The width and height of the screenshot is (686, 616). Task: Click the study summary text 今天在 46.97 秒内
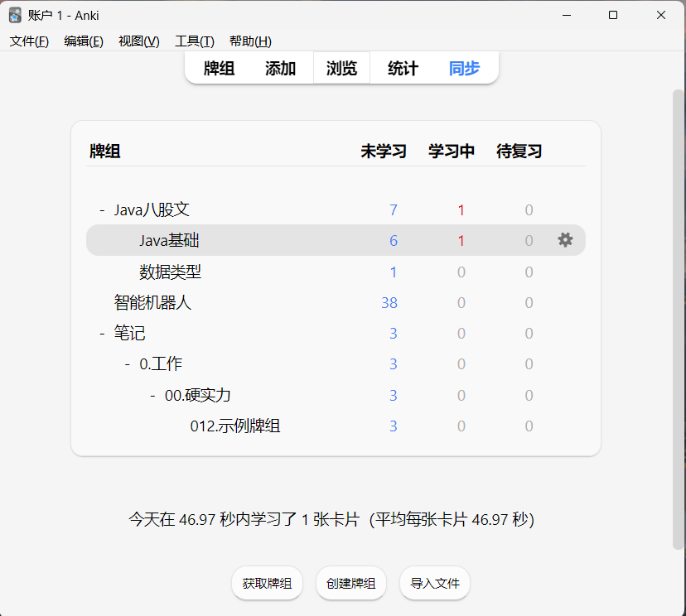[x=331, y=520]
